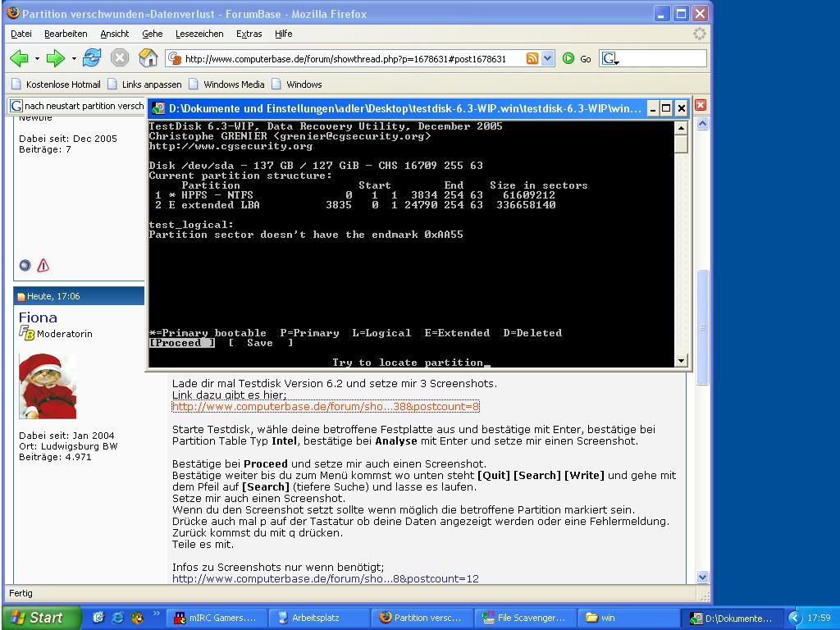Open the Datei menu

click(x=21, y=34)
